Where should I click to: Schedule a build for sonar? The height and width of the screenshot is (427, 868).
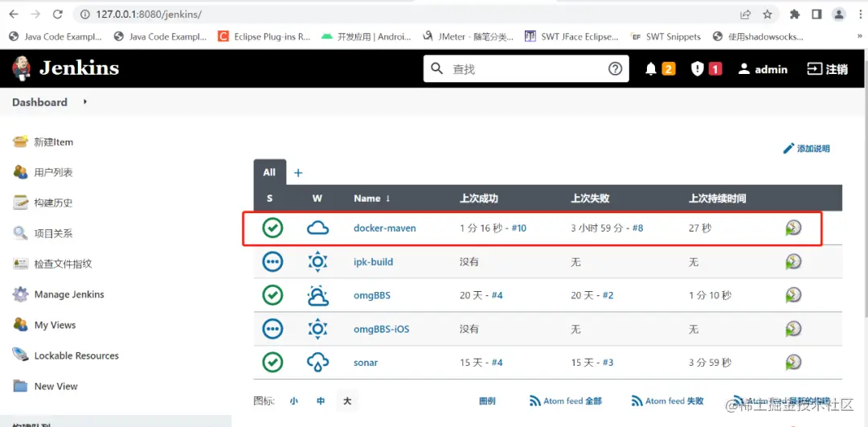tap(793, 363)
